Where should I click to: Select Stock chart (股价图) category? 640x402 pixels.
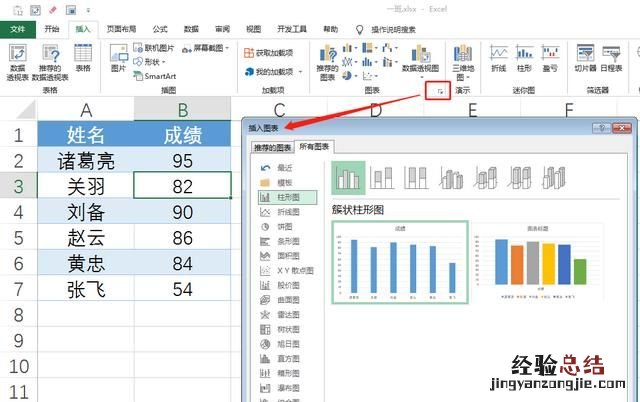pos(288,285)
